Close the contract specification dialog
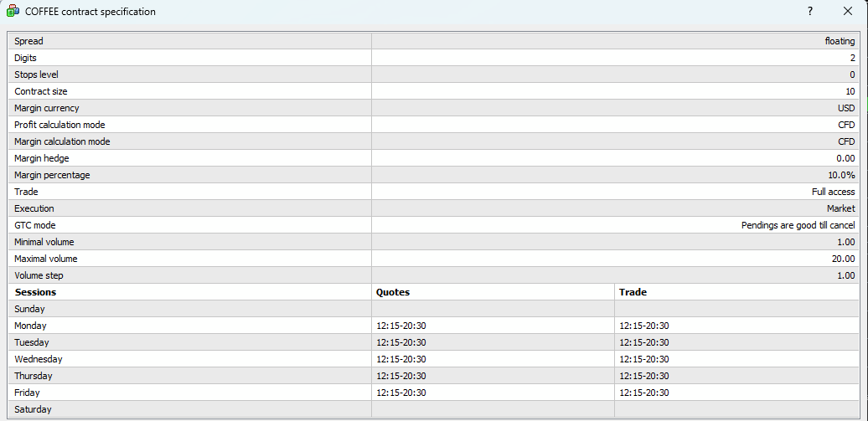Screen dimensions: 868x421 (847, 12)
